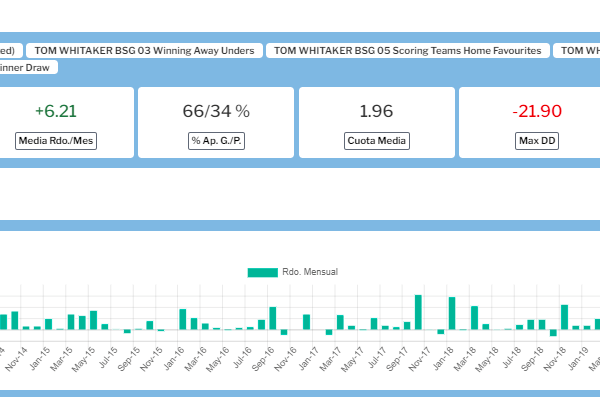Image resolution: width=600 pixels, height=408 pixels.
Task: Click the 1.96 average odds value
Action: (x=377, y=111)
